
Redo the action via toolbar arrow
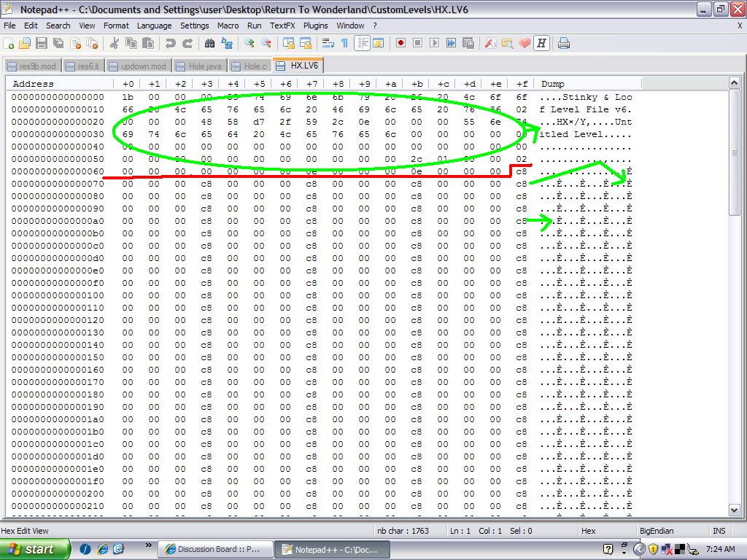pyautogui.click(x=187, y=43)
